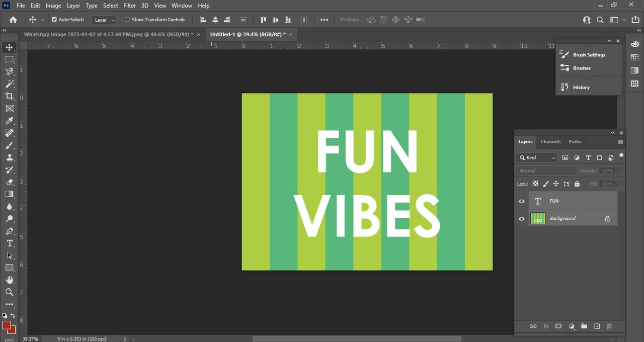Screen dimensions: 644x342
Task: Select the Pen tool
Action: pyautogui.click(x=10, y=231)
